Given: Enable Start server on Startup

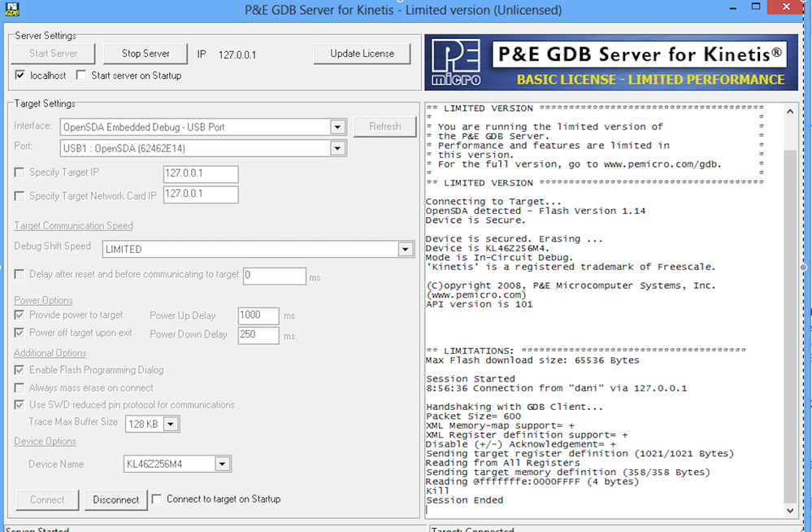Looking at the screenshot, I should tap(80, 75).
